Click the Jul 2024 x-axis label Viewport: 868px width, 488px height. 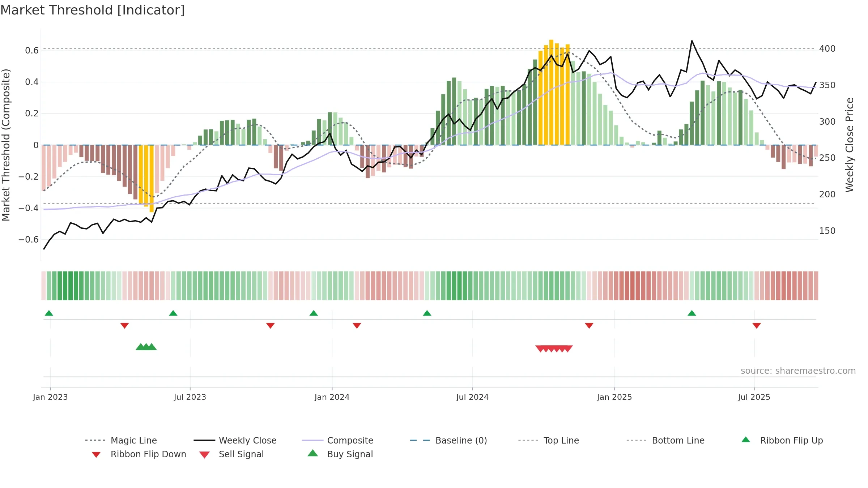pyautogui.click(x=472, y=397)
